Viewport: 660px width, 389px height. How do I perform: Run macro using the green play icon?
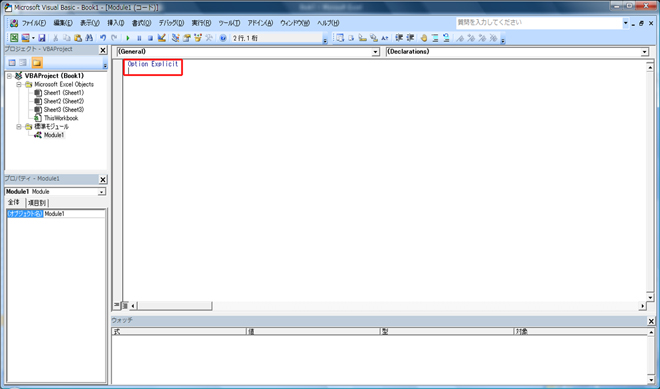point(128,38)
